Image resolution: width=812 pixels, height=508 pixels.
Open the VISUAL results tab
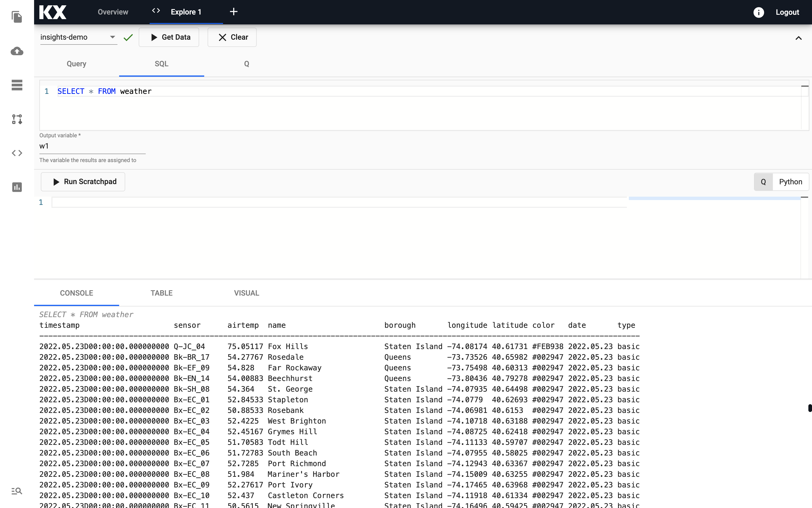click(246, 293)
